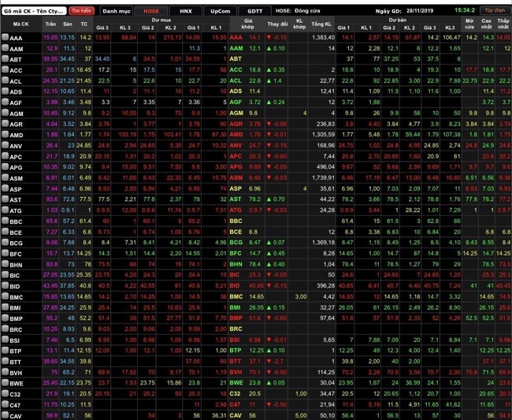Open BMP ticker in the Mã CK column
Viewport: 512px width, 420px height.
[x=17, y=318]
